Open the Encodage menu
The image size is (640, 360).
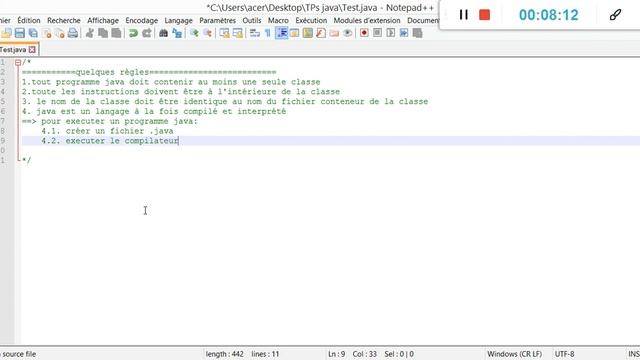[142, 20]
